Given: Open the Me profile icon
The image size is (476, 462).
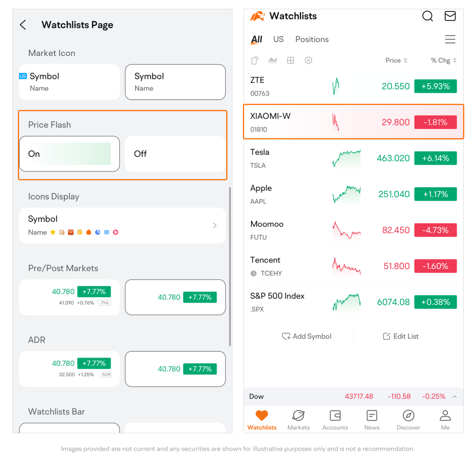Looking at the screenshot, I should point(445,415).
